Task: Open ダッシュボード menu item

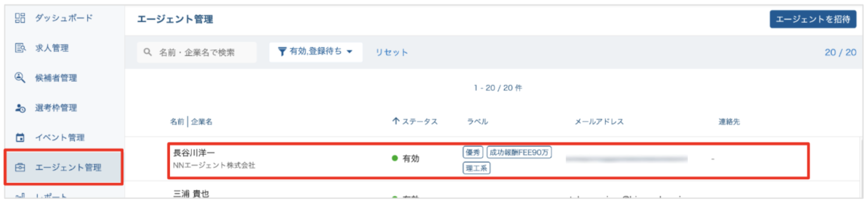Action: (64, 18)
